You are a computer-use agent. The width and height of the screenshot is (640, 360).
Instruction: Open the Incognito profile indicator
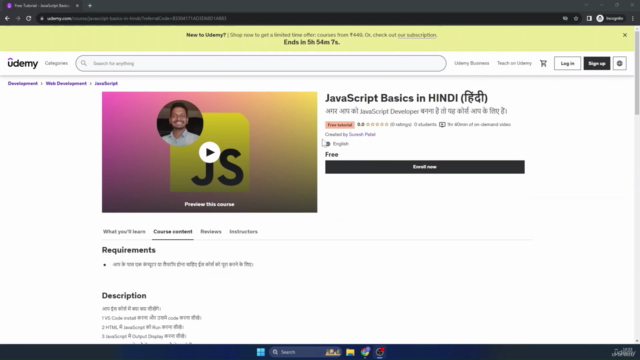coord(610,18)
